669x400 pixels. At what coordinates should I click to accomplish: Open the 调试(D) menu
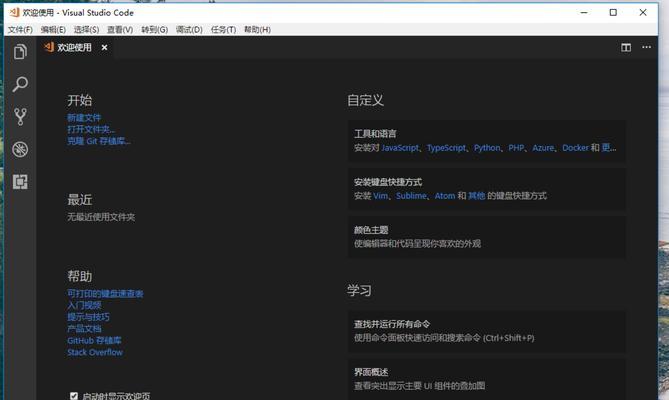pyautogui.click(x=189, y=29)
